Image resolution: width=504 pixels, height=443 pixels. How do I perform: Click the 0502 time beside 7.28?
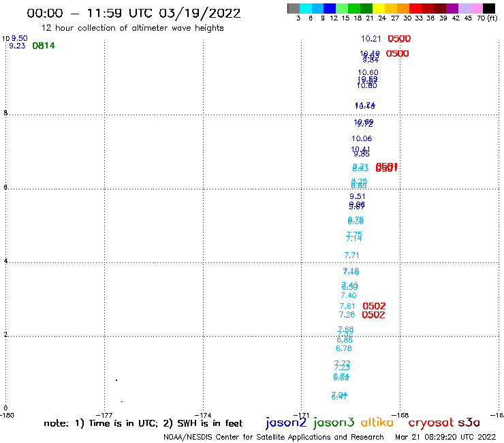373,315
